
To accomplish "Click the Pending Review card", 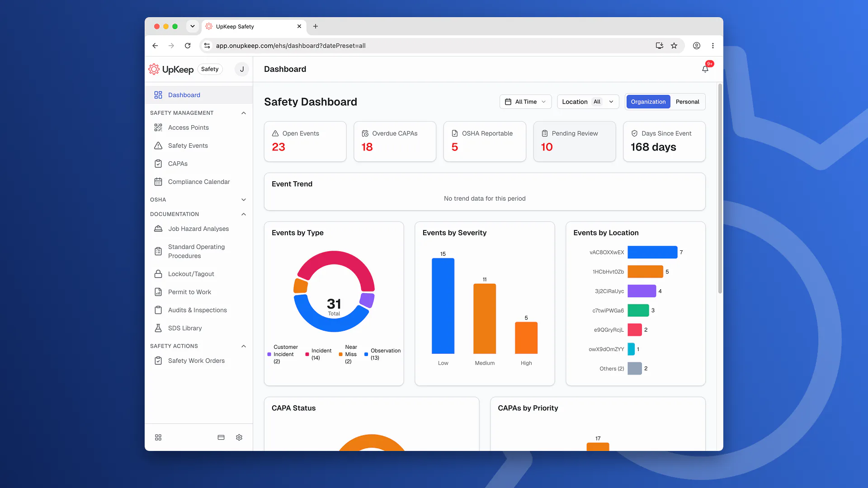I will (574, 141).
